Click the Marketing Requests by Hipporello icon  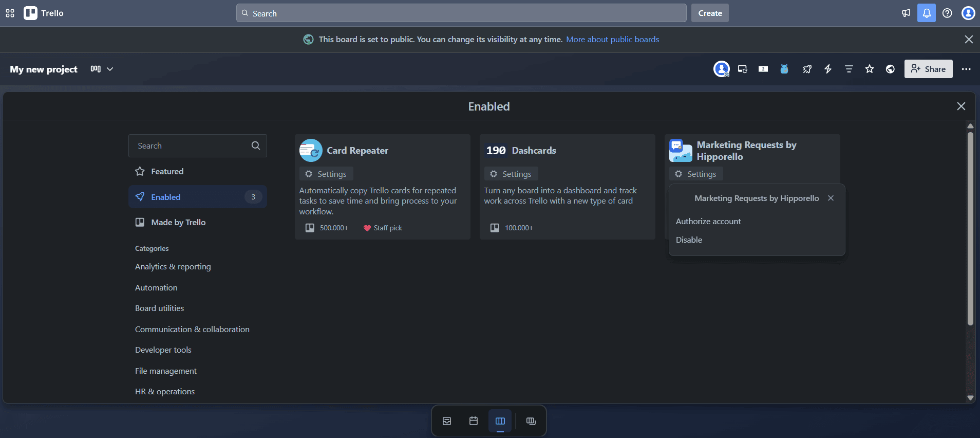click(x=681, y=150)
